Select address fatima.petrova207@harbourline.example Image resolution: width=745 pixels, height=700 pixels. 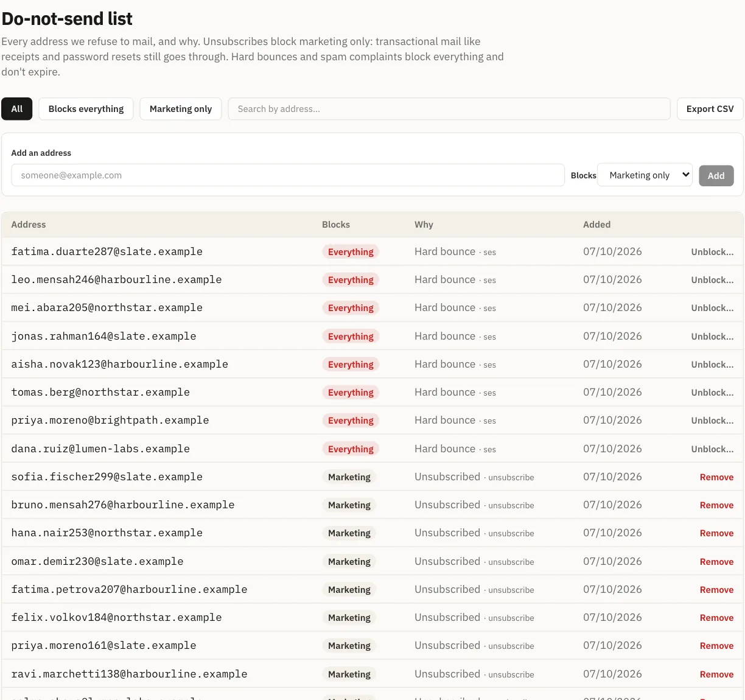tap(129, 589)
